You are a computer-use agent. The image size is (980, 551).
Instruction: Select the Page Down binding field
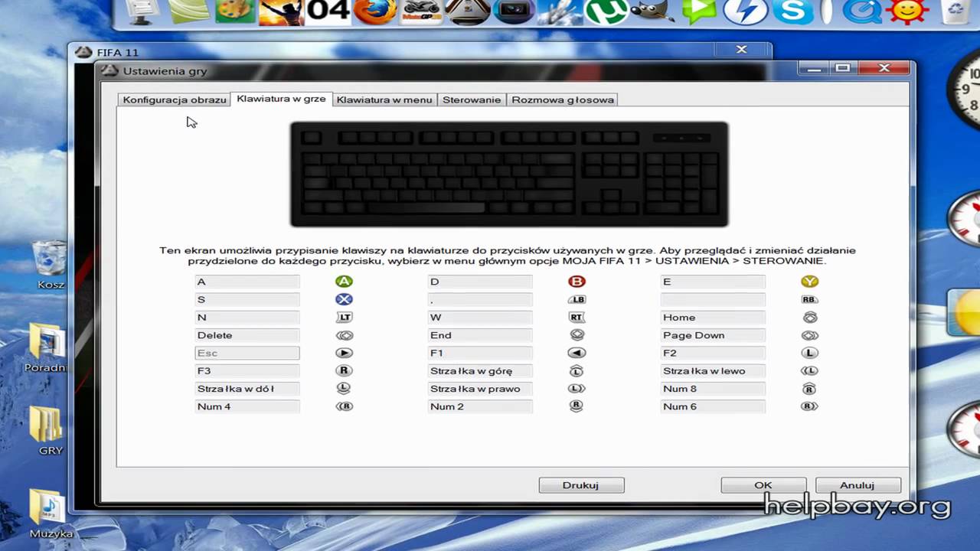click(x=713, y=335)
